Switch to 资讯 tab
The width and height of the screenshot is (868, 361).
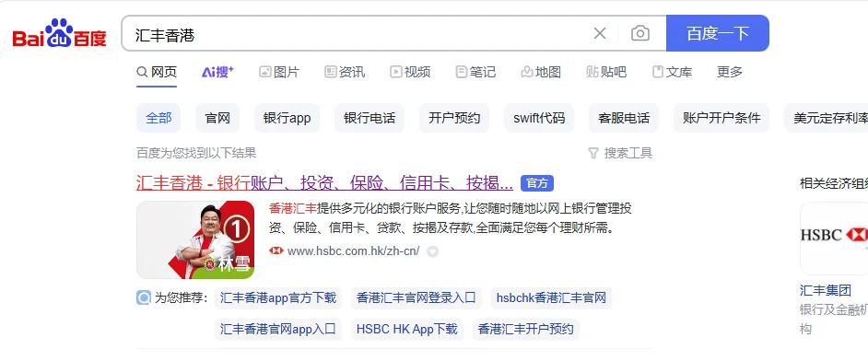(x=345, y=72)
